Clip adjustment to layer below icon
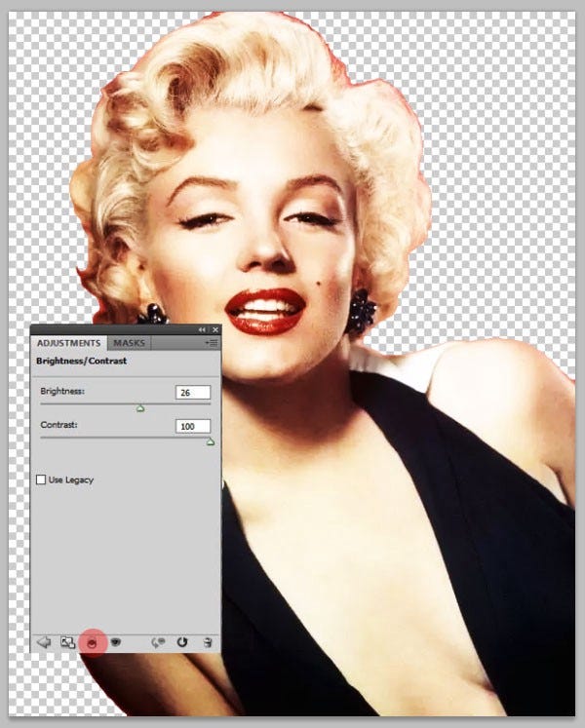 93,642
